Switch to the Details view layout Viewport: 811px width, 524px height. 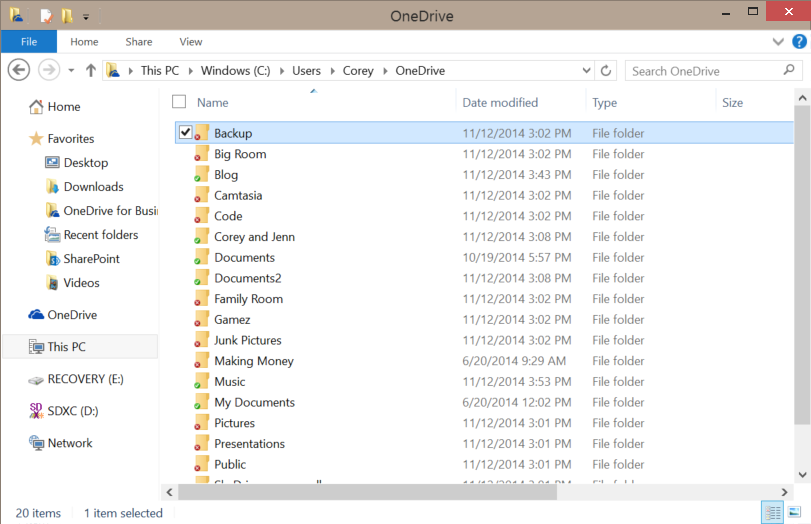click(x=773, y=513)
